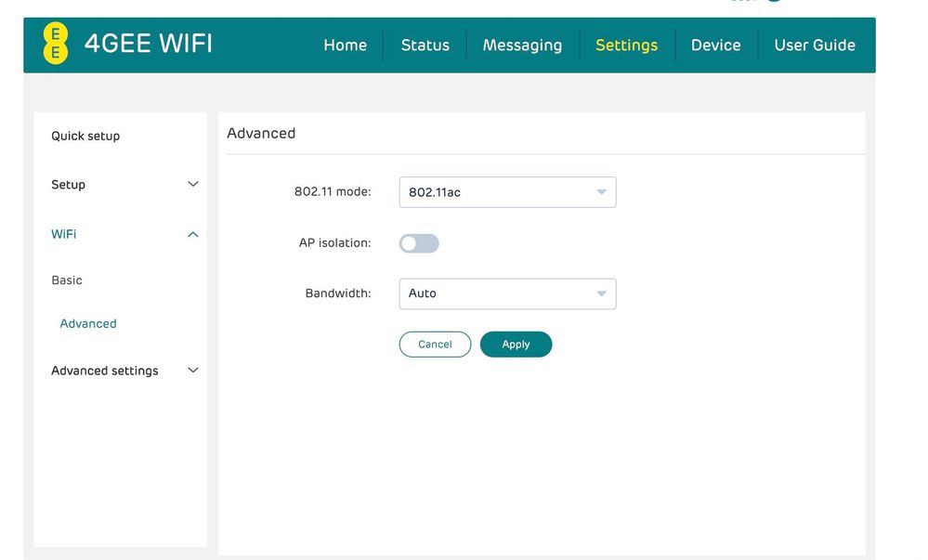This screenshot has height=560, width=928.
Task: Expand the Advanced settings chevron
Action: 193,370
